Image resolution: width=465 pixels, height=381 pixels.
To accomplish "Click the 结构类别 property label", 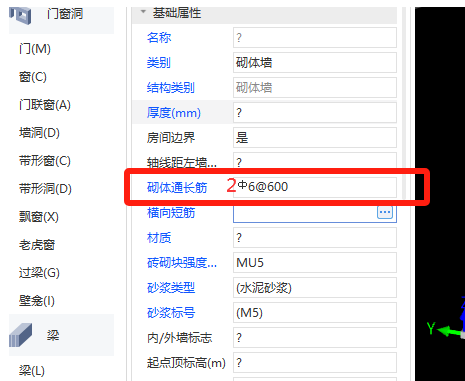I will (x=171, y=88).
